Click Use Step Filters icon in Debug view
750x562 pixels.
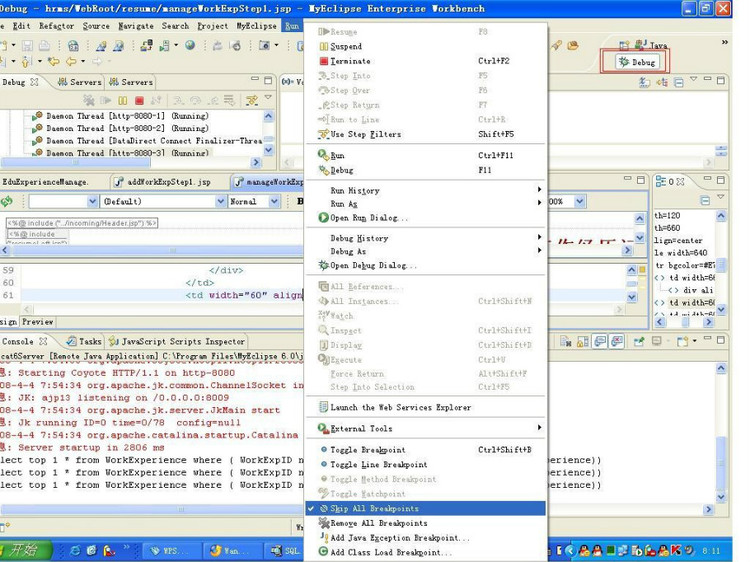click(x=252, y=100)
